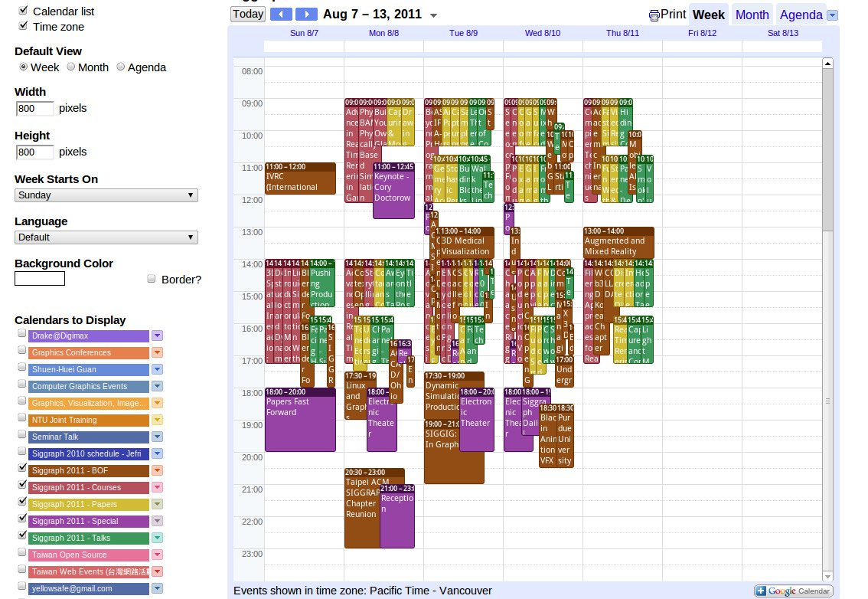The width and height of the screenshot is (868, 599).
Task: Open the Taiwan Open Source color menu arrow
Action: (157, 555)
